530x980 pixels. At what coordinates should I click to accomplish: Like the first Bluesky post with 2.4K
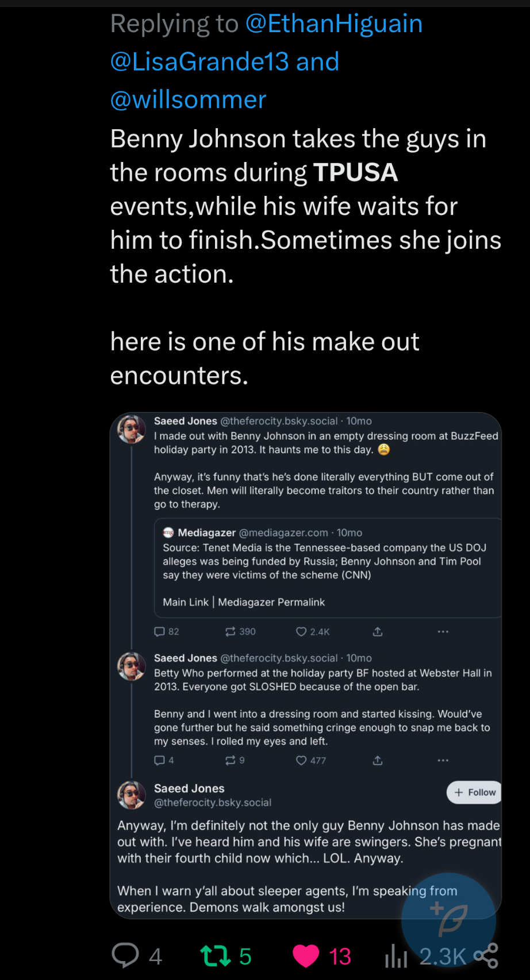pyautogui.click(x=301, y=631)
